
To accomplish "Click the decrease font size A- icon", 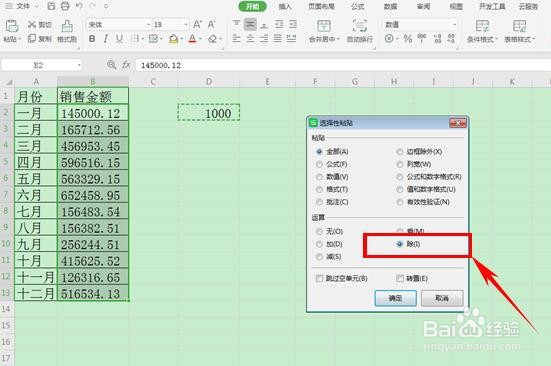I will 211,24.
